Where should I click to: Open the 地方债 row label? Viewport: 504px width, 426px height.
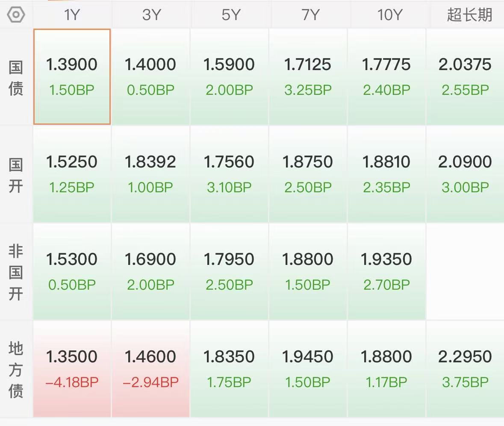[x=16, y=370]
